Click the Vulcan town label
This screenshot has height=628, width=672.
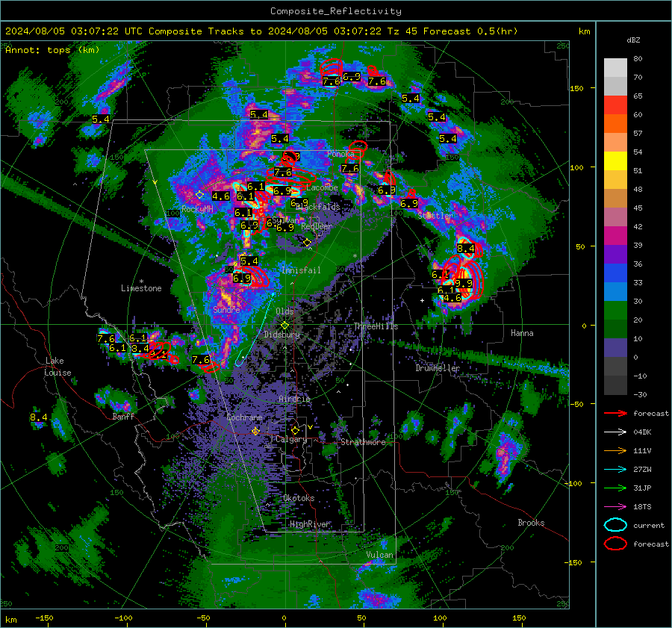pos(379,555)
